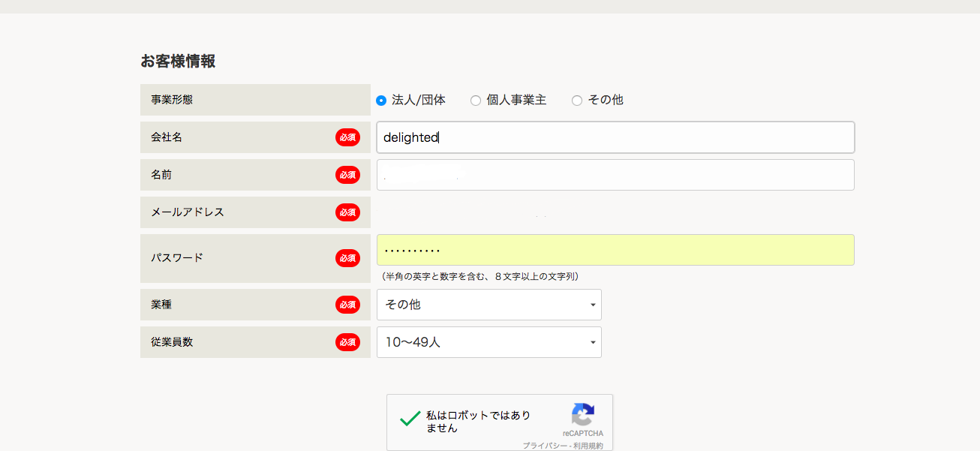Screen dimensions: 980x451
Task: Expand the 従業員数 dropdown showing 10〜49人
Action: [x=488, y=342]
